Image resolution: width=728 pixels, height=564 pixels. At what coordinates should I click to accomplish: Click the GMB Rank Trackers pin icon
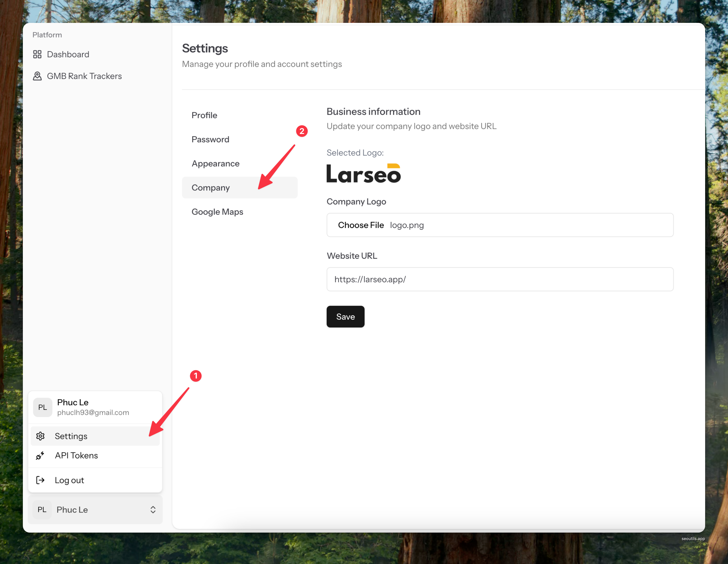[x=37, y=76]
